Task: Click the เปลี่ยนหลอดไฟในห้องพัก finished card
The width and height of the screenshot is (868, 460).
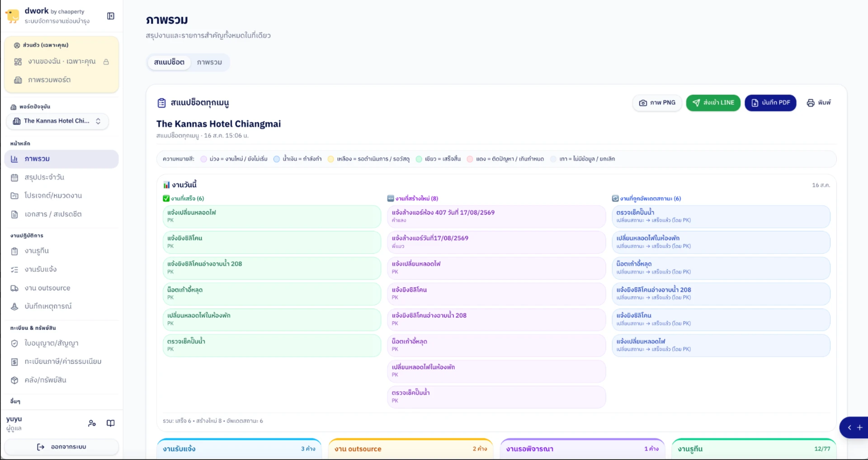Action: click(x=272, y=320)
